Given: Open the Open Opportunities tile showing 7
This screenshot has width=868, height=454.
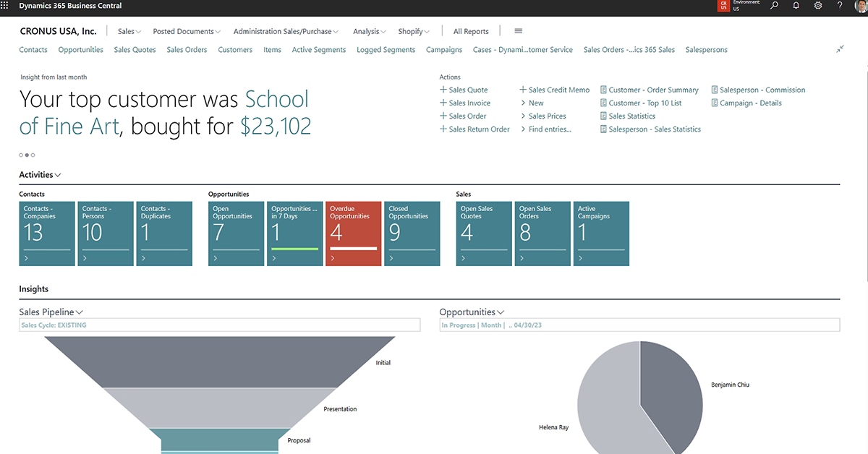Looking at the screenshot, I should point(237,234).
